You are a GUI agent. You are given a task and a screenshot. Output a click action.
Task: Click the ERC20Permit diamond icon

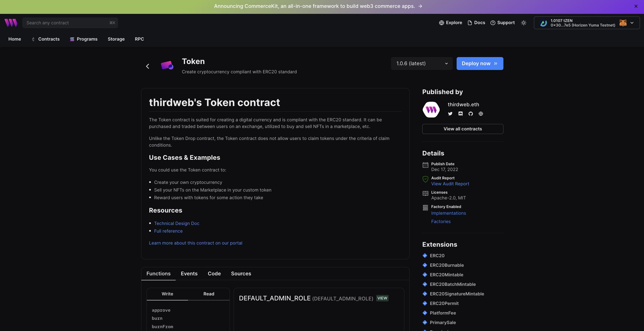(x=425, y=303)
